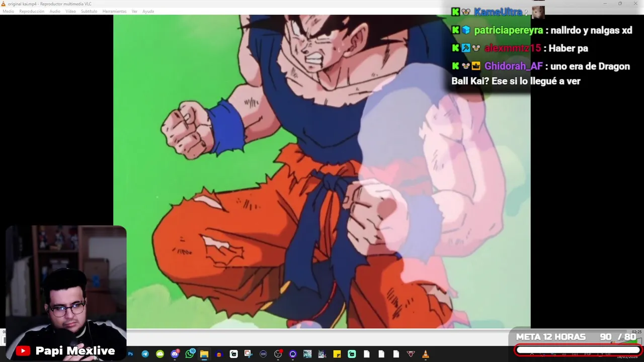The height and width of the screenshot is (362, 644).
Task: Open Discord from the taskbar
Action: [x=175, y=354]
